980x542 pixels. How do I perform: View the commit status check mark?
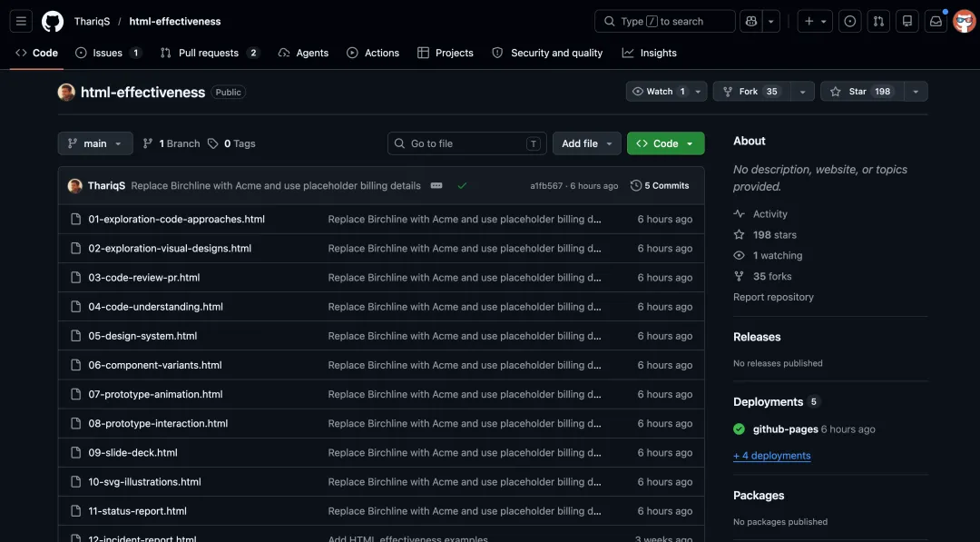click(x=462, y=186)
